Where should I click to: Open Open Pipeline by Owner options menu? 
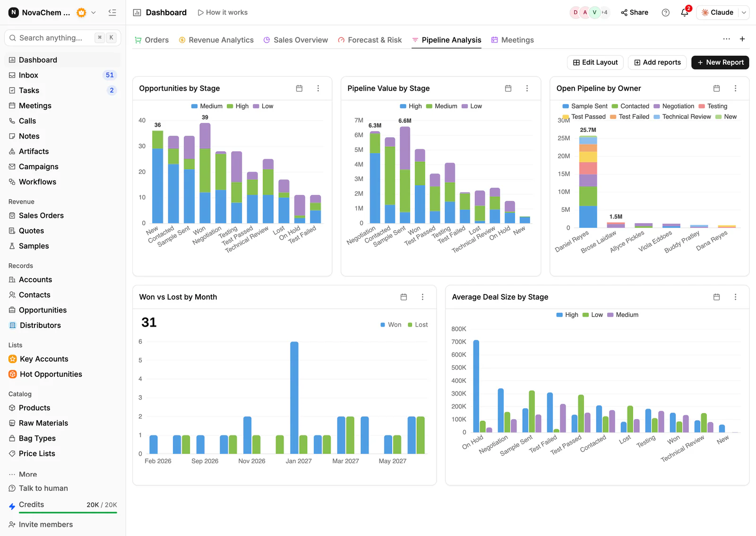[x=735, y=88]
